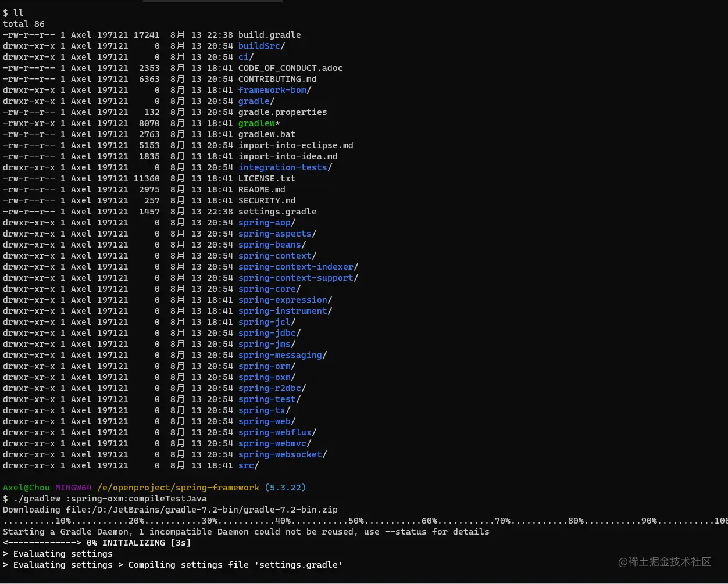Click the spring-orm/ directory entry
728x584 pixels.
267,366
